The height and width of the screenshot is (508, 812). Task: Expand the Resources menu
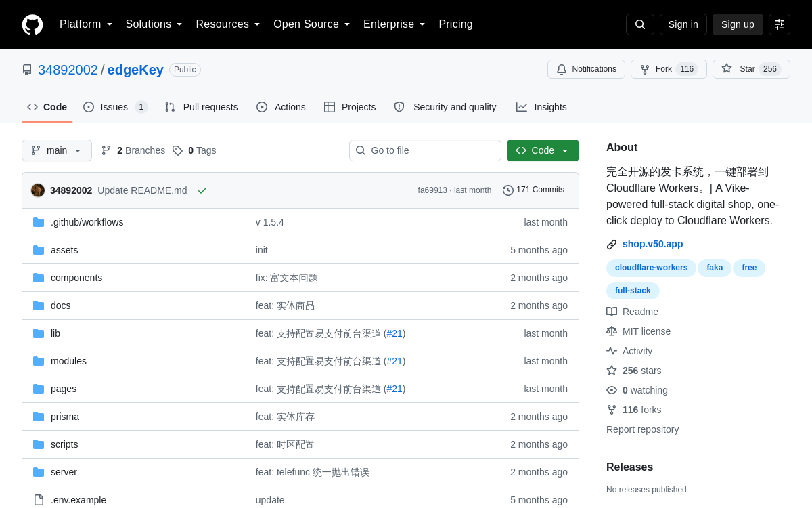[x=228, y=24]
